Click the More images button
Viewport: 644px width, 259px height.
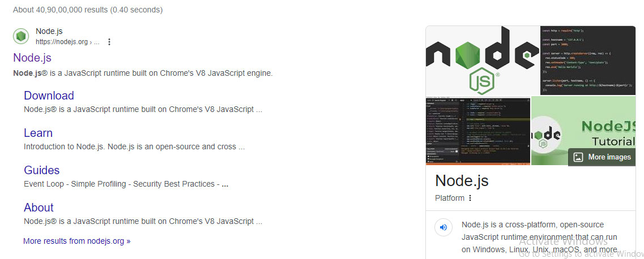[602, 157]
